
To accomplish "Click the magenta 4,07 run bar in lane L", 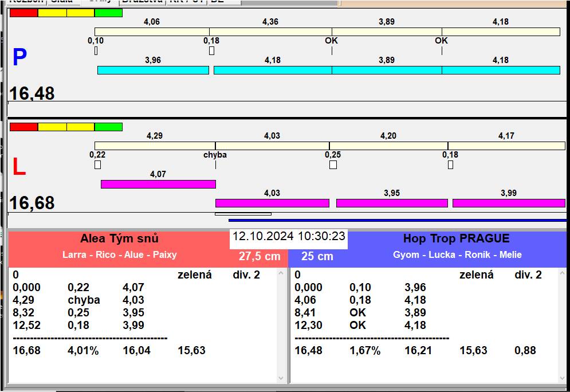I will click(x=158, y=184).
